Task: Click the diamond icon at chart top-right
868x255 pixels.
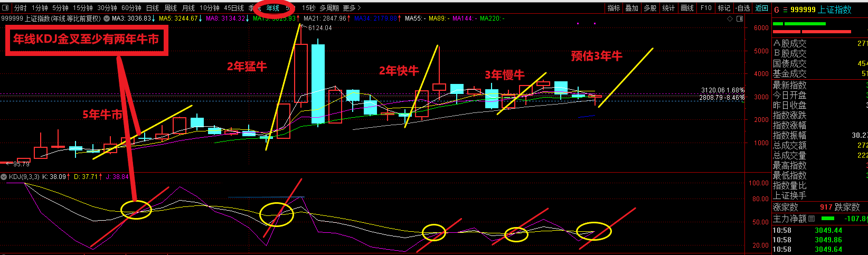Action: tap(730, 18)
